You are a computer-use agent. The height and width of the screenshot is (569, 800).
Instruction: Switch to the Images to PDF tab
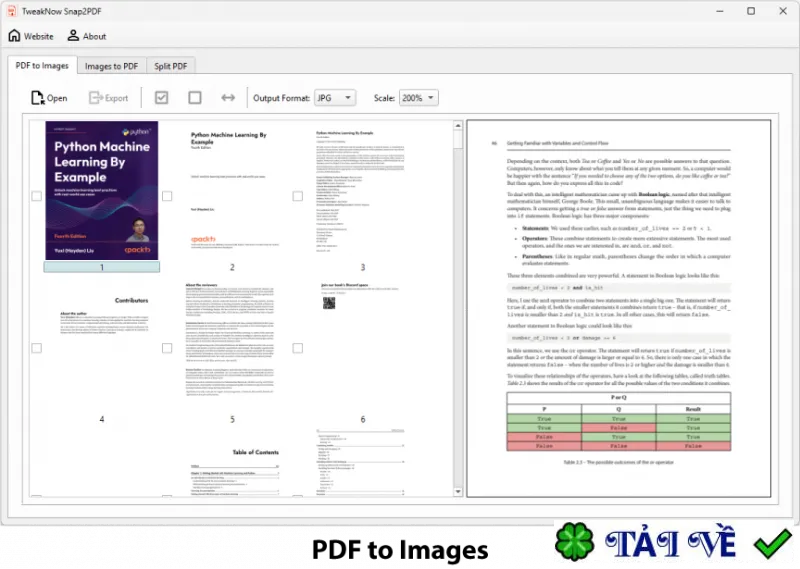click(x=111, y=66)
